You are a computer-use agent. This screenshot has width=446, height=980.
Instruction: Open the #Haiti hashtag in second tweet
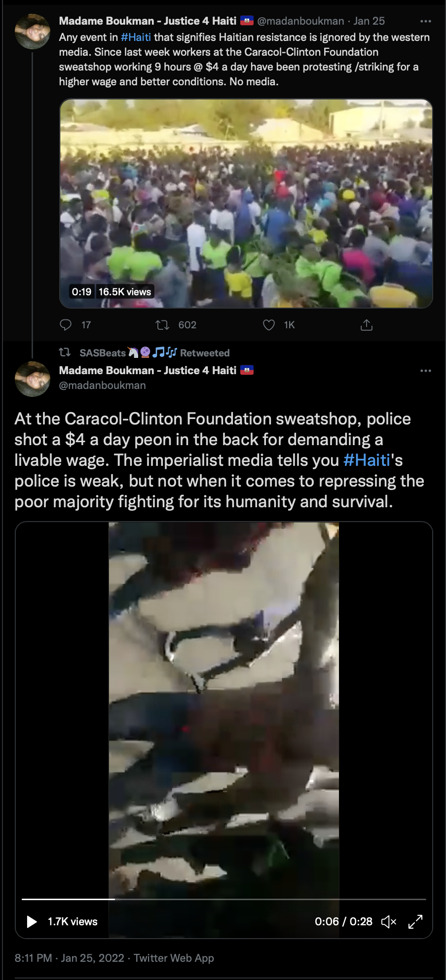point(367,460)
